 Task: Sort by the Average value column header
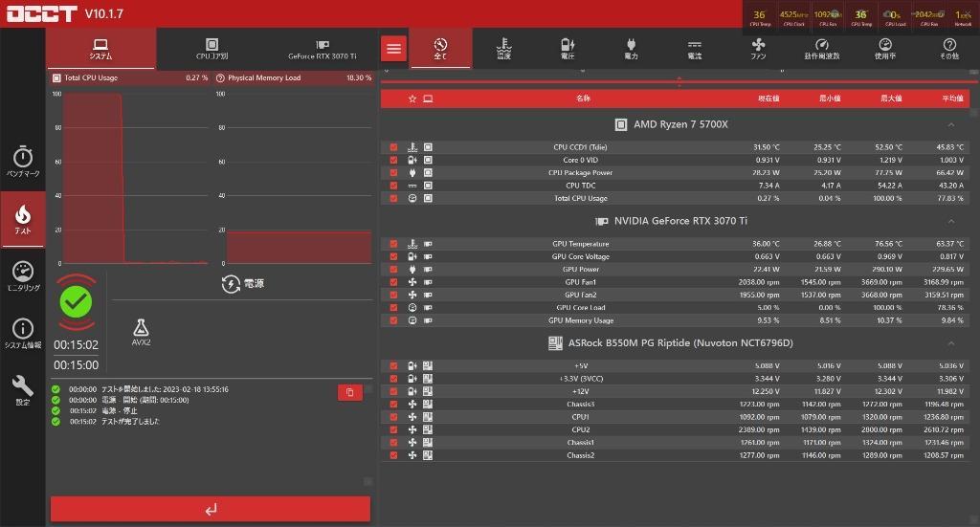pyautogui.click(x=952, y=99)
